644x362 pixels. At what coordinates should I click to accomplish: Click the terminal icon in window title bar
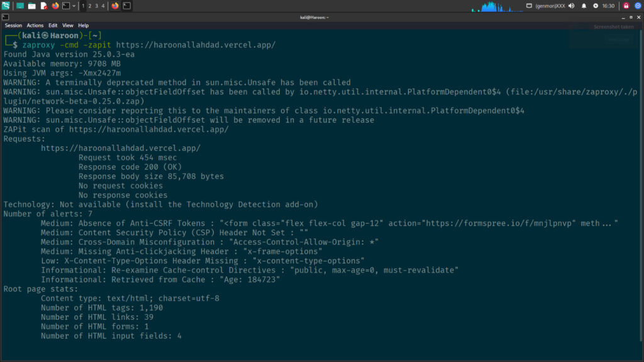pyautogui.click(x=5, y=17)
